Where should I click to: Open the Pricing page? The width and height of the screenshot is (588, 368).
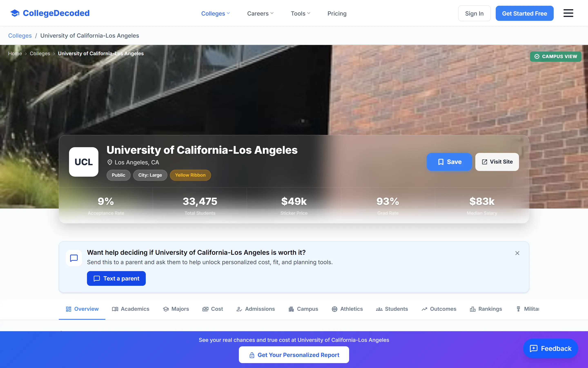click(x=337, y=13)
